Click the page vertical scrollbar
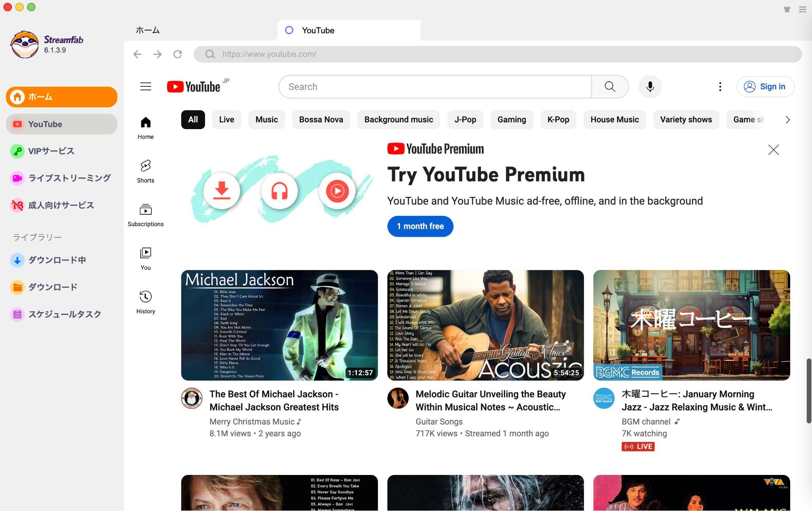The height and width of the screenshot is (511, 812). [809, 391]
